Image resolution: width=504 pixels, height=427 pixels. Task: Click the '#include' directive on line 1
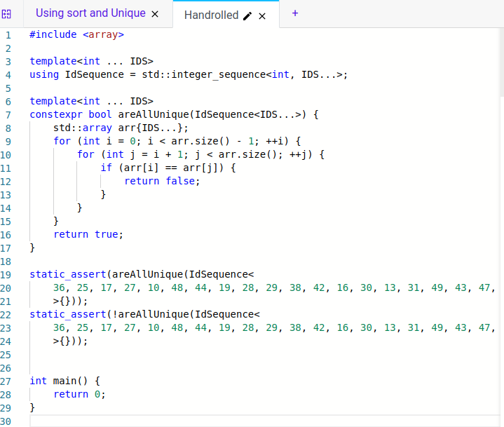tap(53, 34)
